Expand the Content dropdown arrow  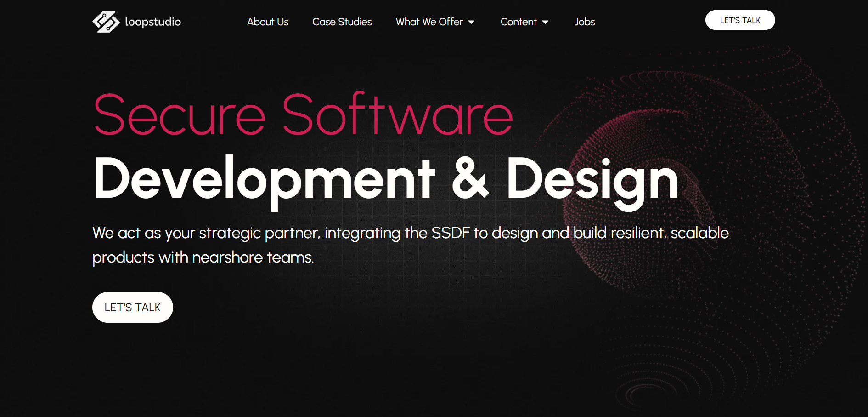click(545, 22)
